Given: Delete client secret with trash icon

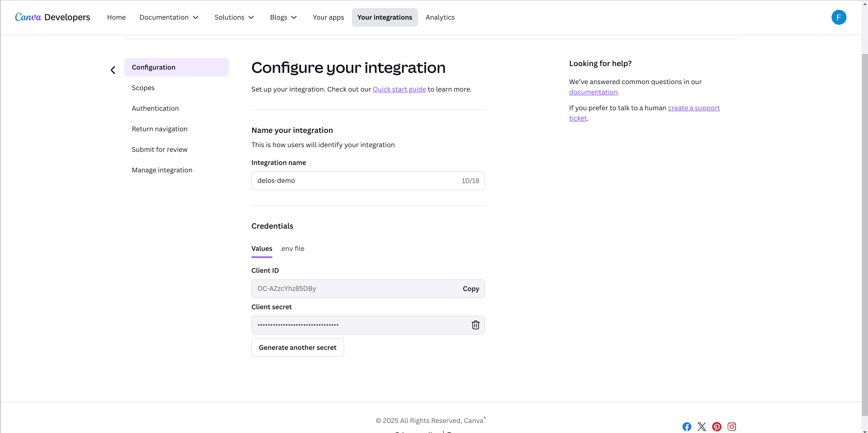Looking at the screenshot, I should coord(475,325).
